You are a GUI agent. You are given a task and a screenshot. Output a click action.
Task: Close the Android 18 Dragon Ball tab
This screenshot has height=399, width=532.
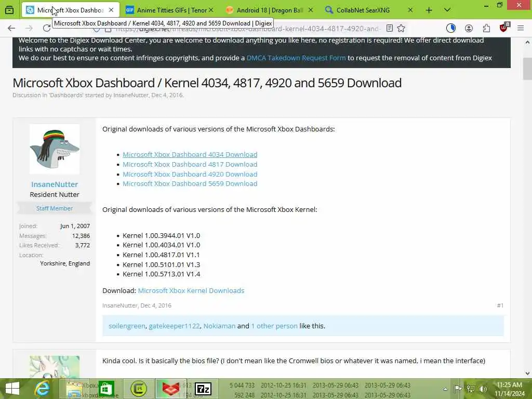click(311, 10)
